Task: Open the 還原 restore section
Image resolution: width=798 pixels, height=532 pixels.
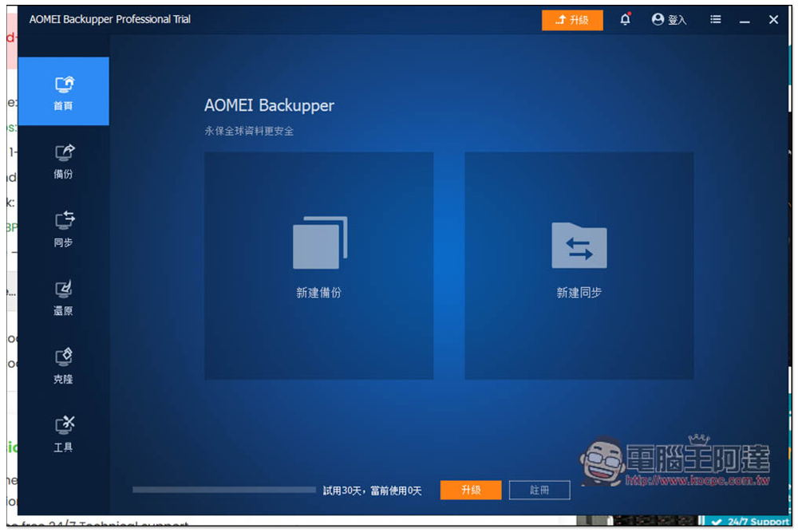Action: [63, 297]
